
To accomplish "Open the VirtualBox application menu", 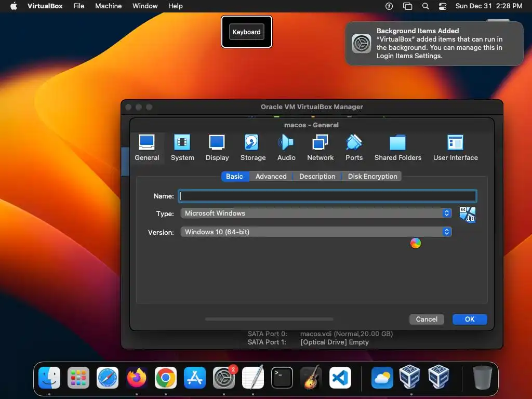I will [x=45, y=6].
